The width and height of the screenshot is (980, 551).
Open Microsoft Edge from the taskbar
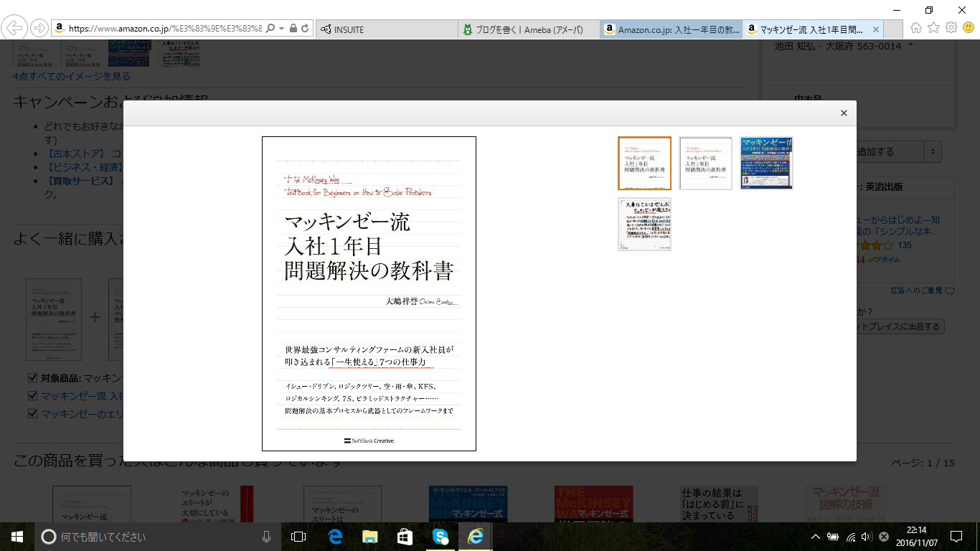click(x=334, y=537)
